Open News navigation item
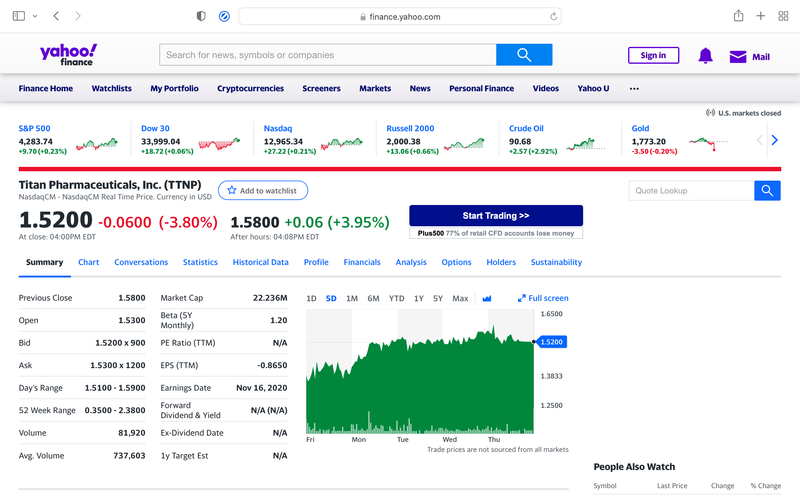 point(420,88)
